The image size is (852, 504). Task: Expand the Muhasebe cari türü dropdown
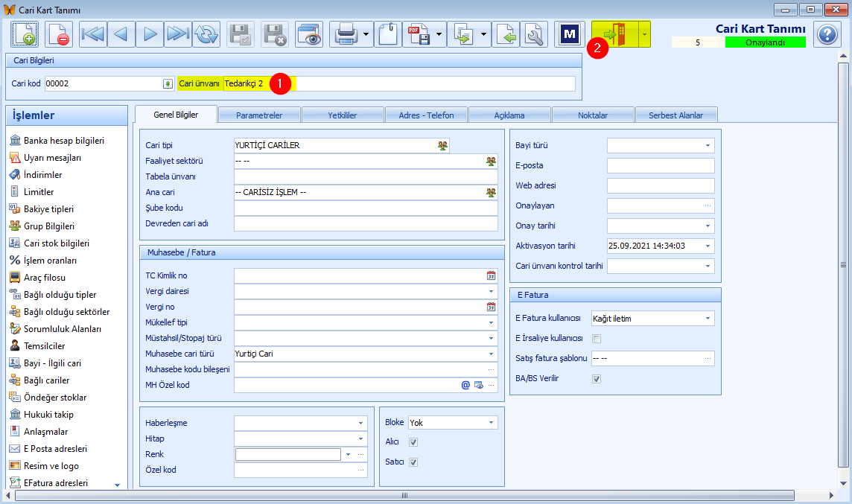coord(492,354)
